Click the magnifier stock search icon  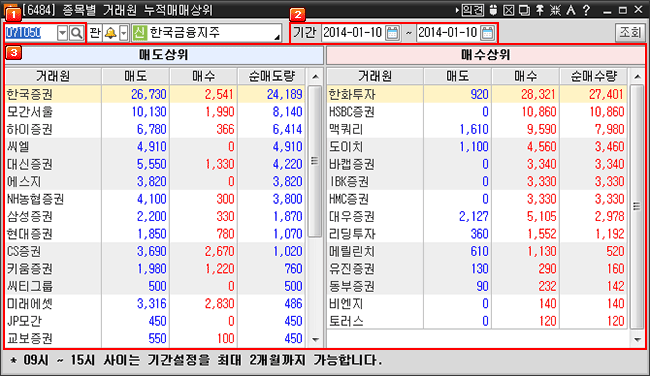click(76, 33)
